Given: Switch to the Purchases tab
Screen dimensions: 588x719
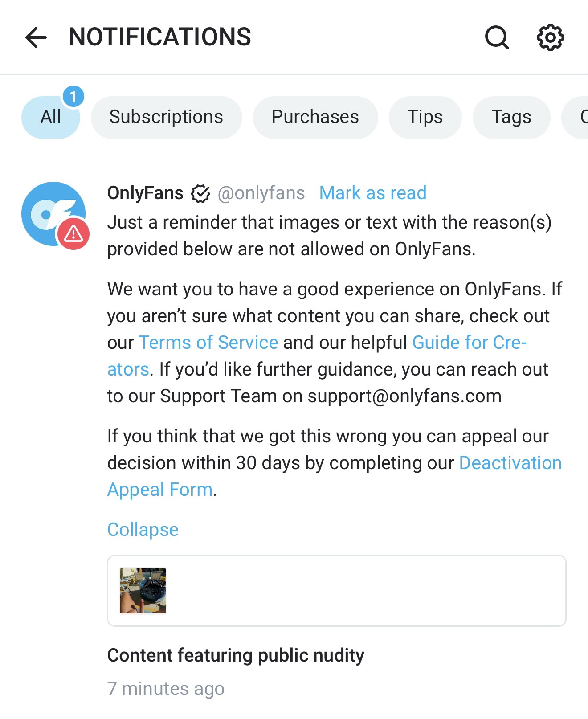Looking at the screenshot, I should (x=315, y=117).
